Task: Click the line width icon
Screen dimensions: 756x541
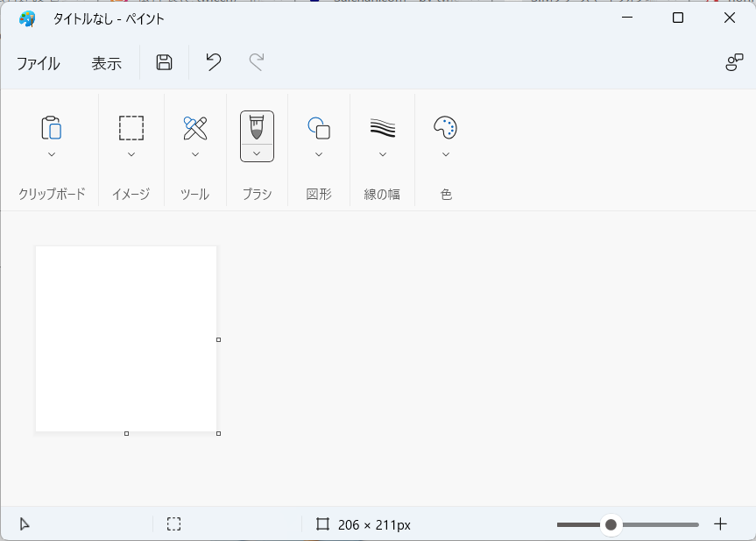Action: 383,128
